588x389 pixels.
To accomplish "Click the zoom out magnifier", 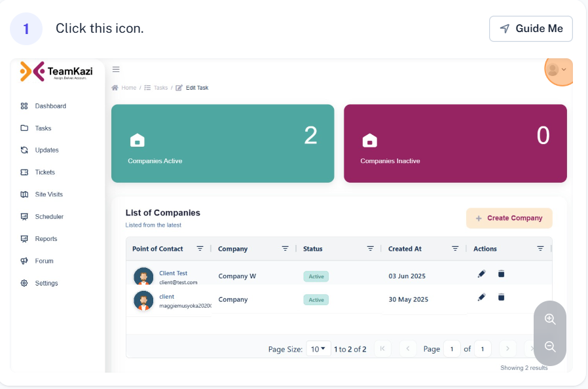I will pyautogui.click(x=550, y=346).
